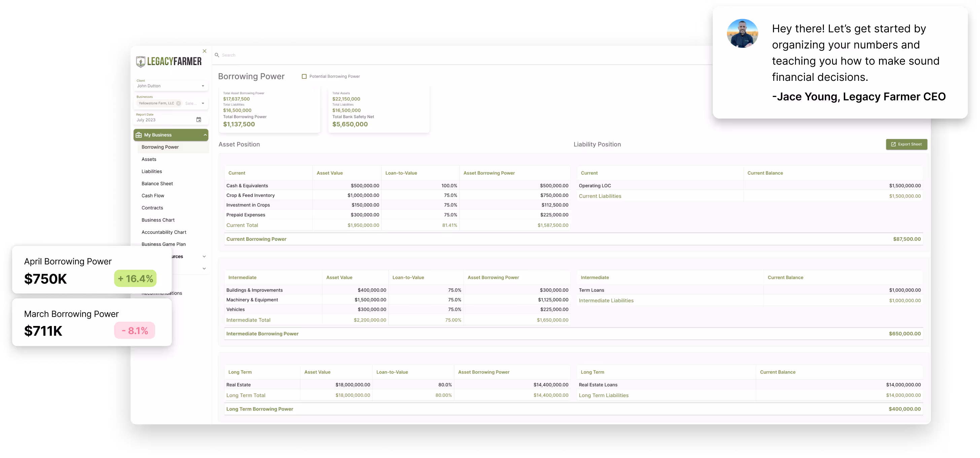The image size is (980, 458).
Task: Click the +16.4% green badge
Action: [135, 279]
